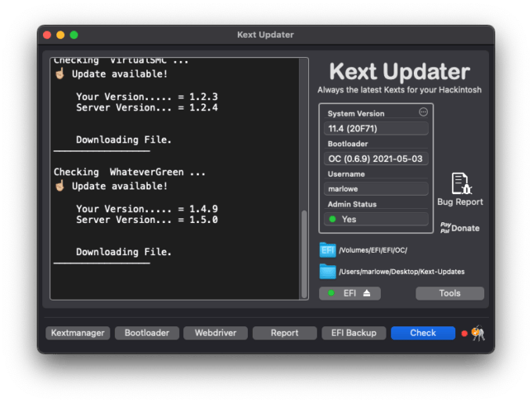
Task: Click the Kext Updater heading logo
Action: [400, 71]
